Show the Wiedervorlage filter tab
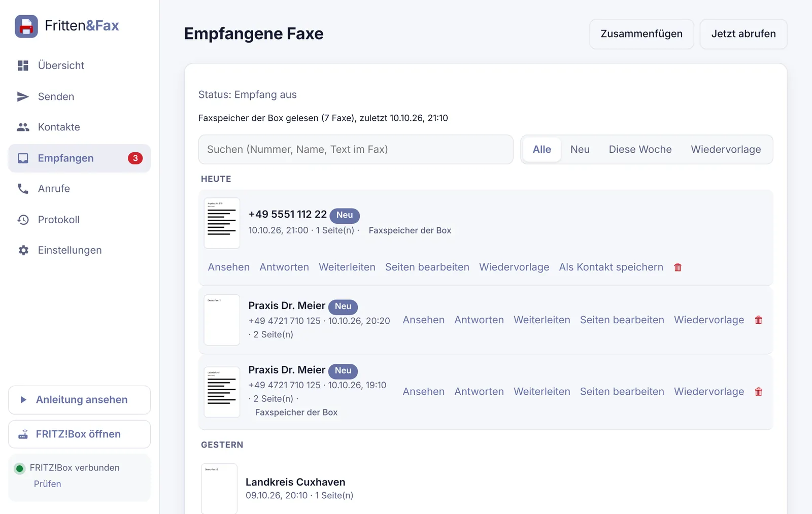The image size is (812, 514). pyautogui.click(x=726, y=150)
